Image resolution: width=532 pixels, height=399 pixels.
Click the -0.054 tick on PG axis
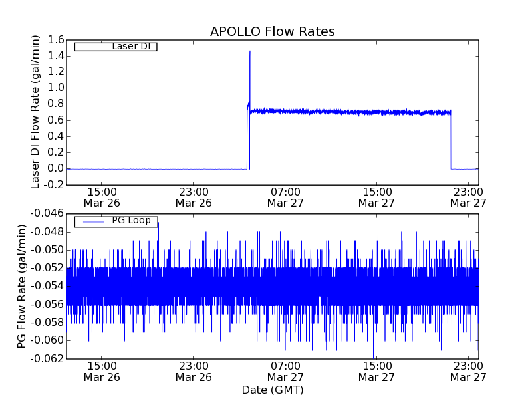[x=47, y=287]
